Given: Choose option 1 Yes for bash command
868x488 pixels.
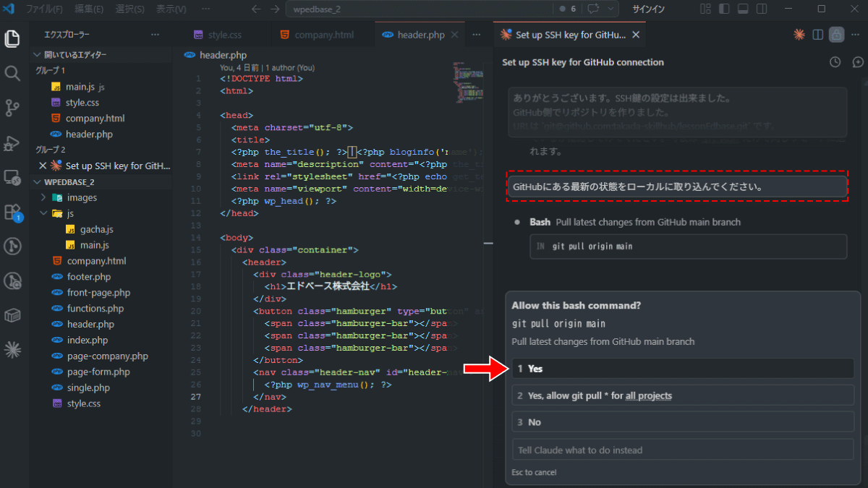Looking at the screenshot, I should click(x=683, y=369).
